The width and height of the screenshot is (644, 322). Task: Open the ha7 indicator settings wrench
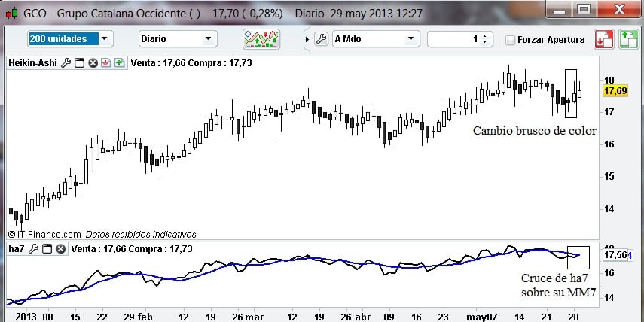[x=34, y=248]
